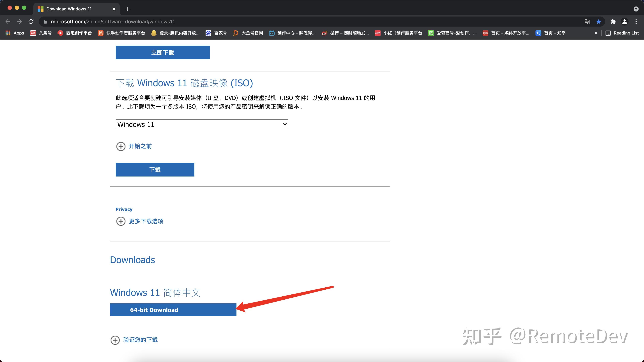Open a new tab with plus icon

(128, 9)
